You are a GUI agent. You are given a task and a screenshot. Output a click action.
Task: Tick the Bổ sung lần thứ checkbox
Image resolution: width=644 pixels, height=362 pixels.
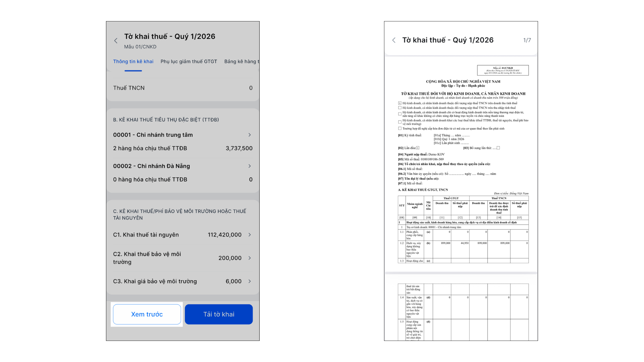pyautogui.click(x=498, y=148)
